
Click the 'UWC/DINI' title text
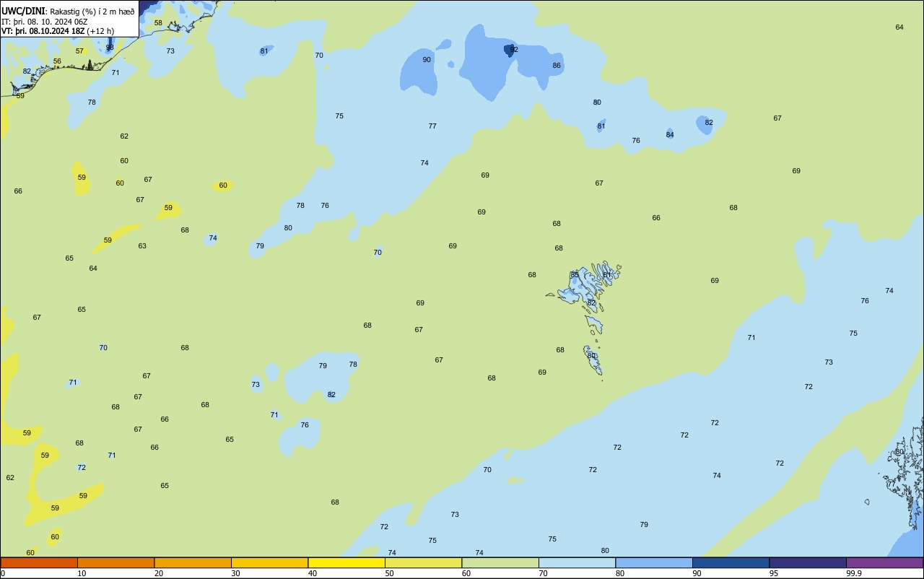[x=24, y=12]
